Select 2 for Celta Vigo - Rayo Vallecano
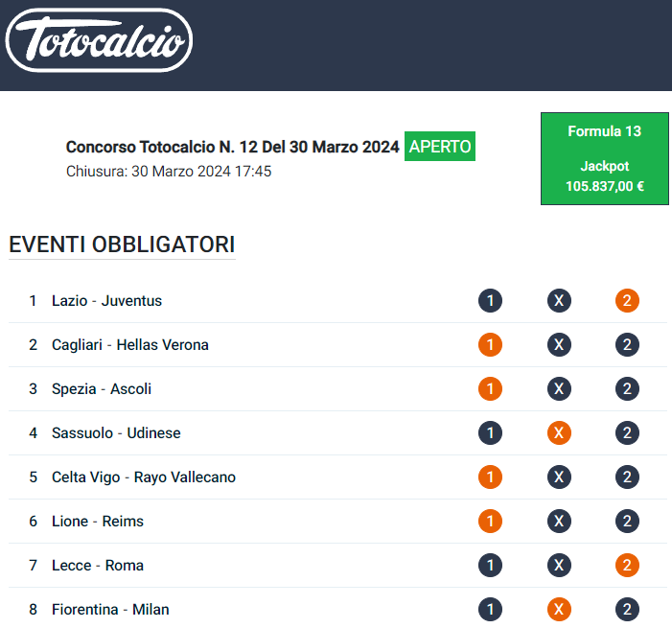 (628, 477)
